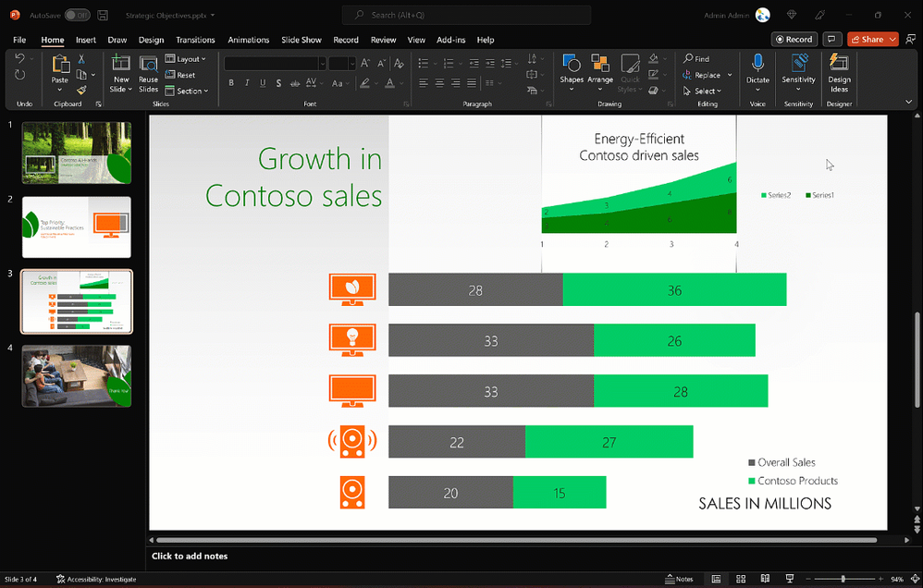This screenshot has width=923, height=588.
Task: Toggle Bold formatting
Action: point(230,83)
